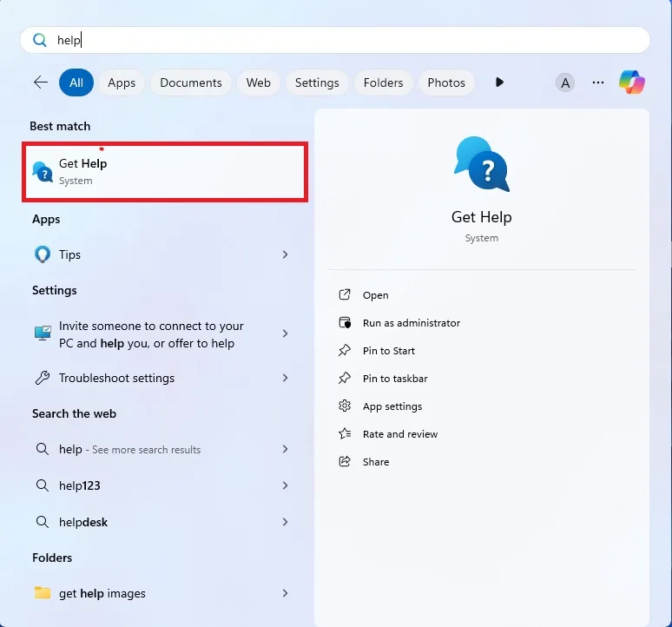Expand the Invite someone to connect chevron
The height and width of the screenshot is (627, 672).
point(285,333)
